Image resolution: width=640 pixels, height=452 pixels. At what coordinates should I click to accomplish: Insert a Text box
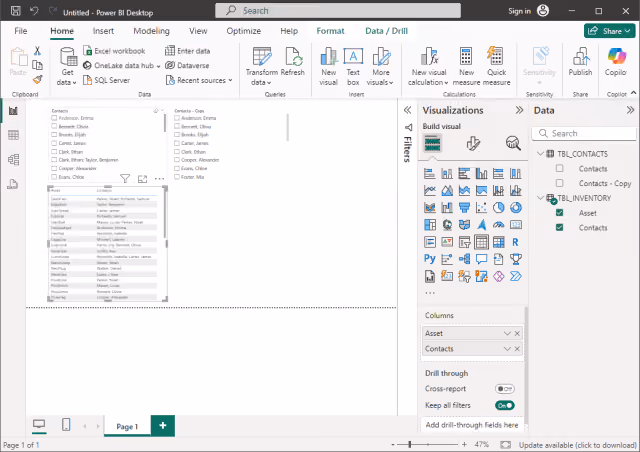(x=353, y=66)
